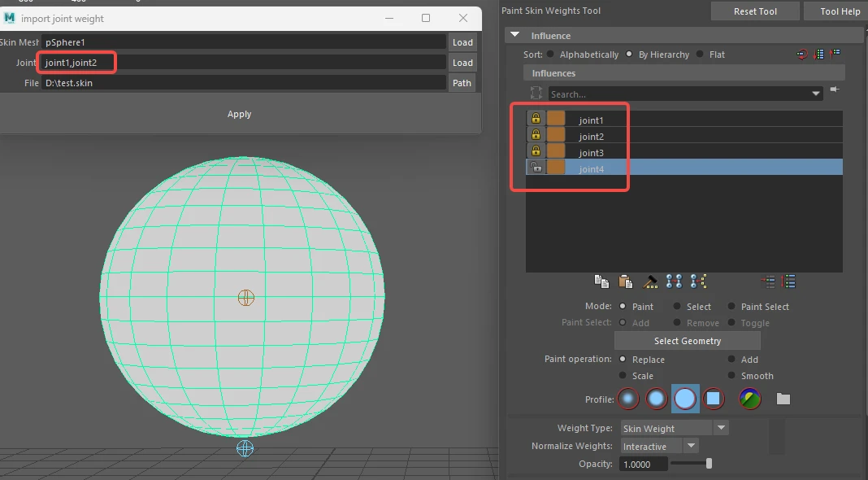Click the Apply button
Image resolution: width=868 pixels, height=480 pixels.
239,114
